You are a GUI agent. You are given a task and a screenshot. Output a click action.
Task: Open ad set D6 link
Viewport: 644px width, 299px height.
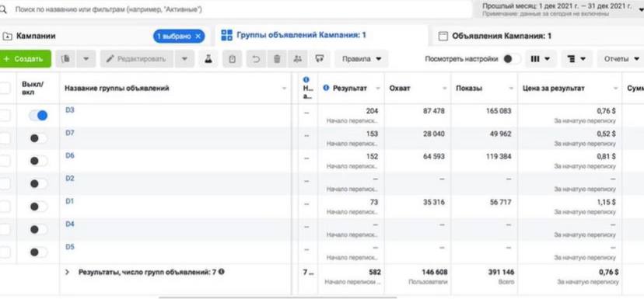click(x=70, y=155)
